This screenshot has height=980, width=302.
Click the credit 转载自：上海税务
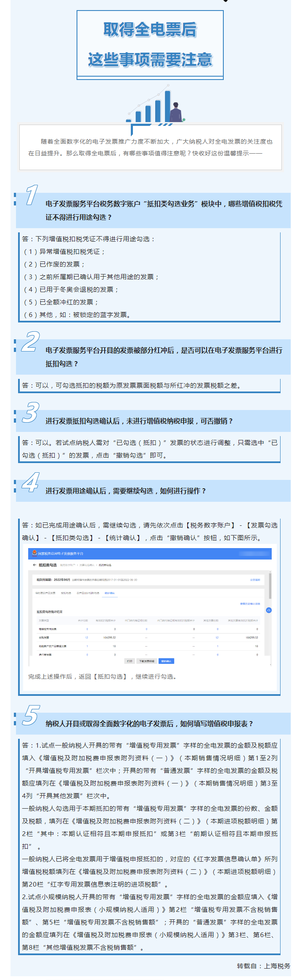pyautogui.click(x=264, y=966)
